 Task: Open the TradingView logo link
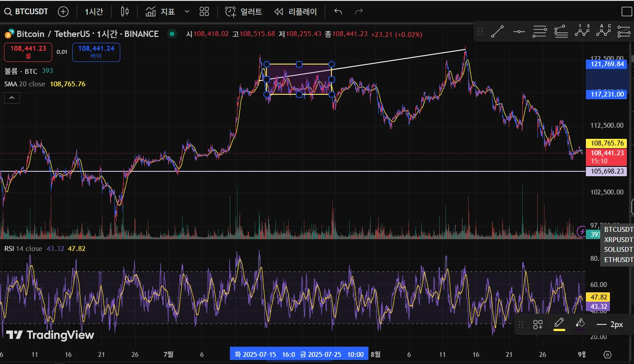(x=50, y=335)
